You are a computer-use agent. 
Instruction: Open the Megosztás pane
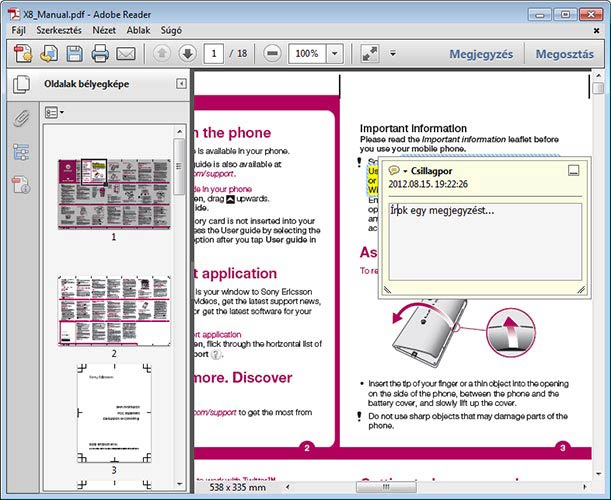point(565,54)
